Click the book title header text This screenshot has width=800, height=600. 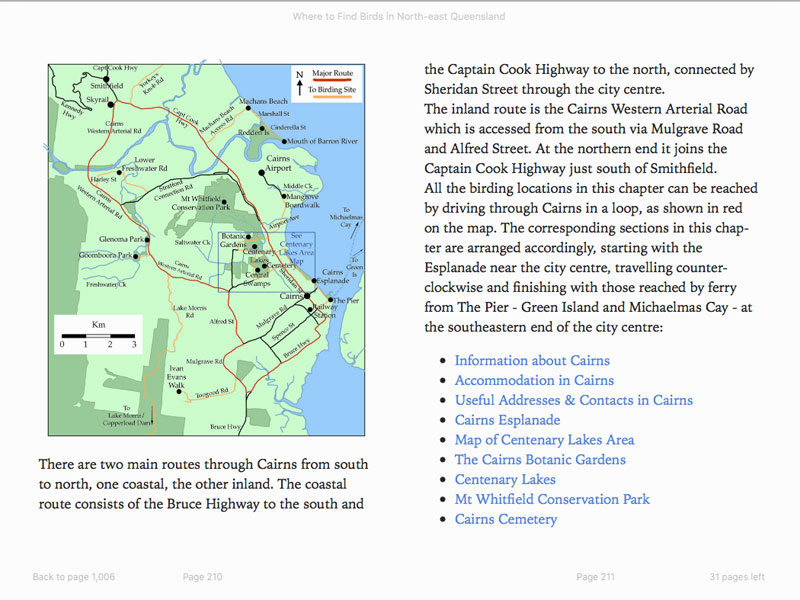[x=399, y=16]
